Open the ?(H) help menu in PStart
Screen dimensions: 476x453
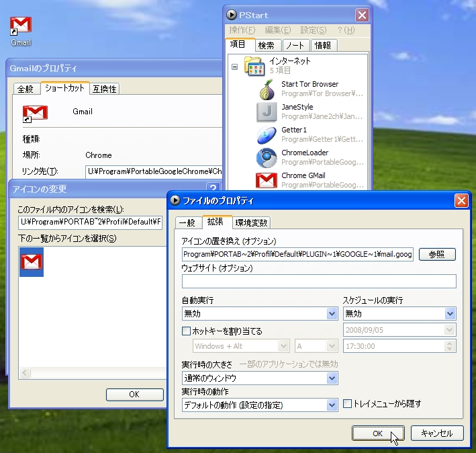coord(346,30)
